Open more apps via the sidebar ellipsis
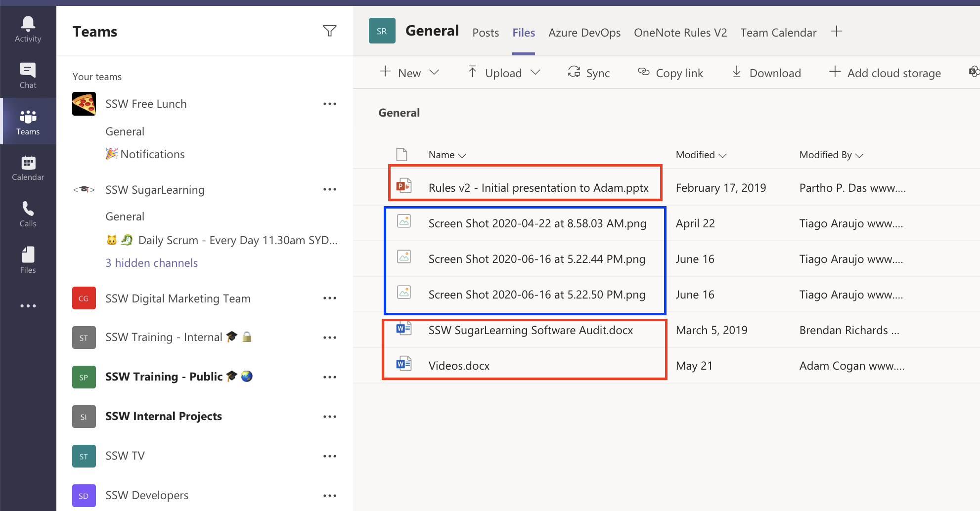The width and height of the screenshot is (980, 511). point(28,305)
